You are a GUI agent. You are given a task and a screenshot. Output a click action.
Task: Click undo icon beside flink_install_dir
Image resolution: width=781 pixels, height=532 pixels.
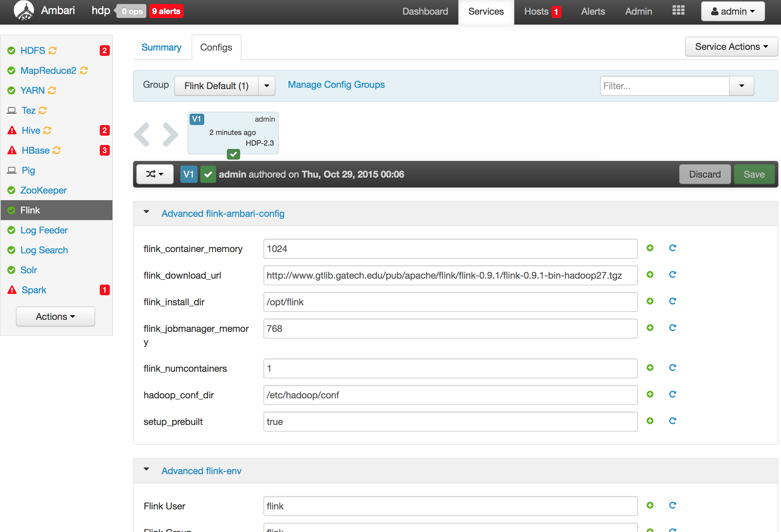point(673,301)
